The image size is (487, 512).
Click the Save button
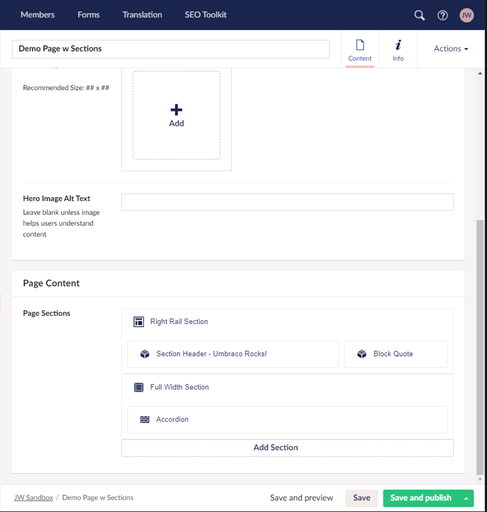362,498
